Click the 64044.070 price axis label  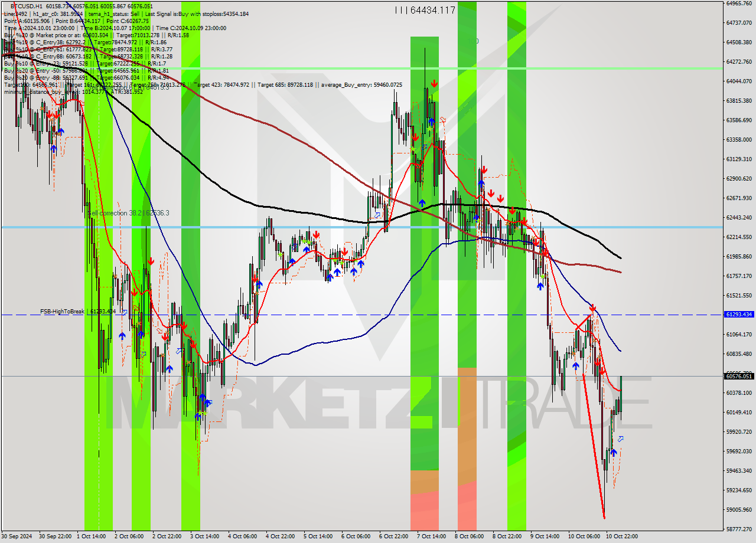point(738,81)
